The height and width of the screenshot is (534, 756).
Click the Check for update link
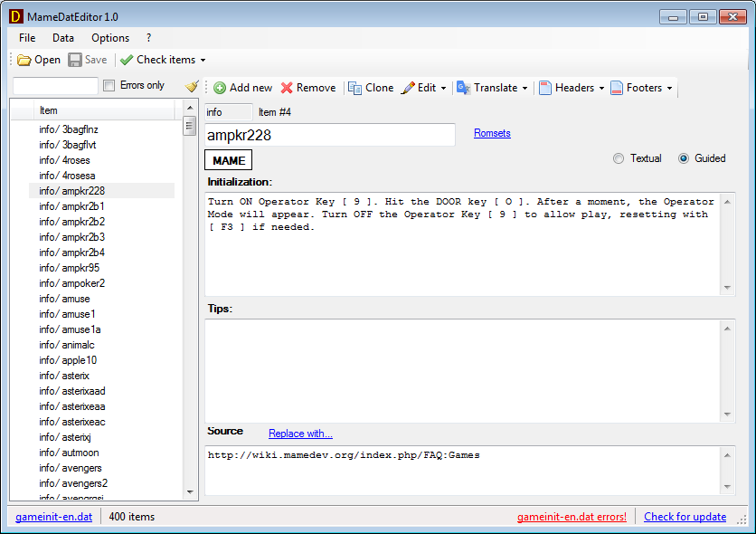pos(685,517)
